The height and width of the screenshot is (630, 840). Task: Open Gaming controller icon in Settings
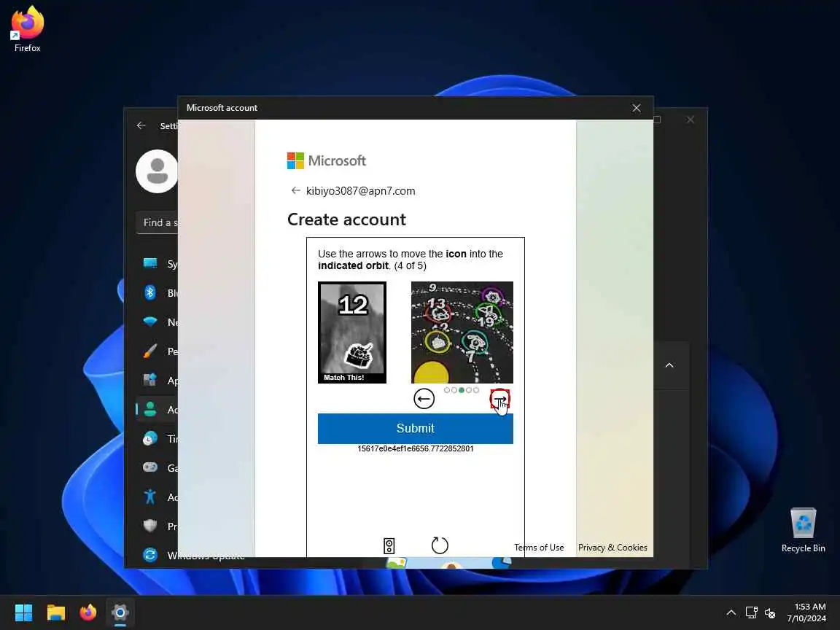150,467
